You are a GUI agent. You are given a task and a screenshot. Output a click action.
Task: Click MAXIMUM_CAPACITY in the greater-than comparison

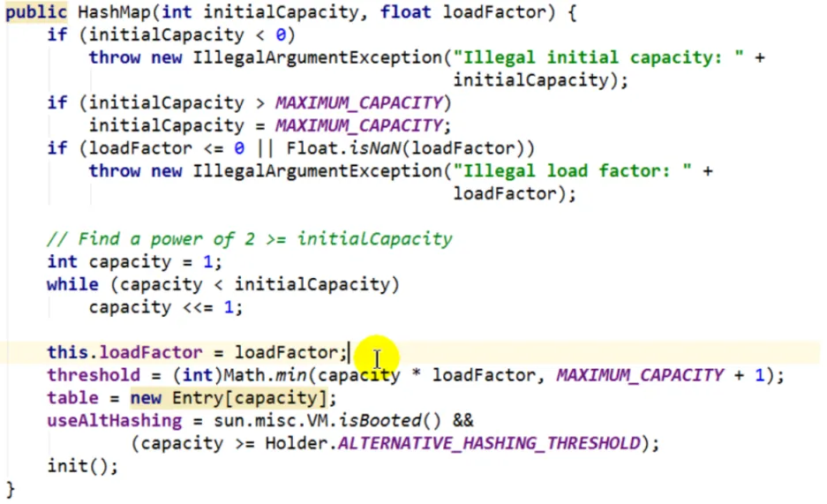358,102
